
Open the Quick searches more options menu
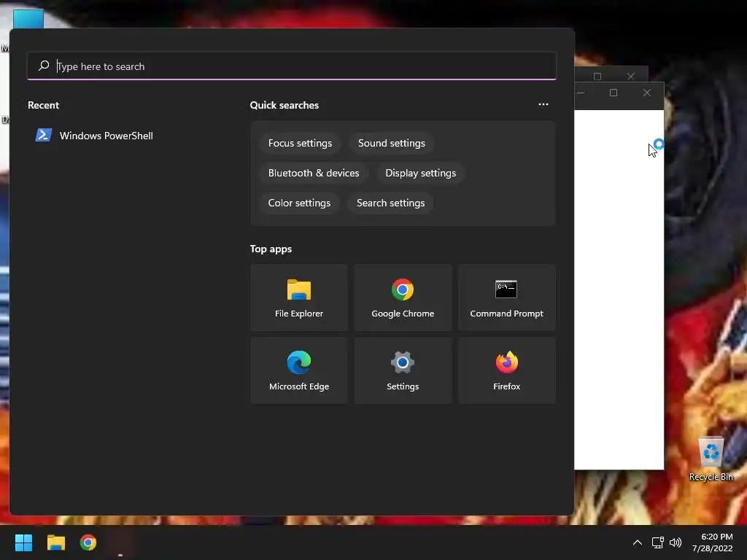coord(543,104)
